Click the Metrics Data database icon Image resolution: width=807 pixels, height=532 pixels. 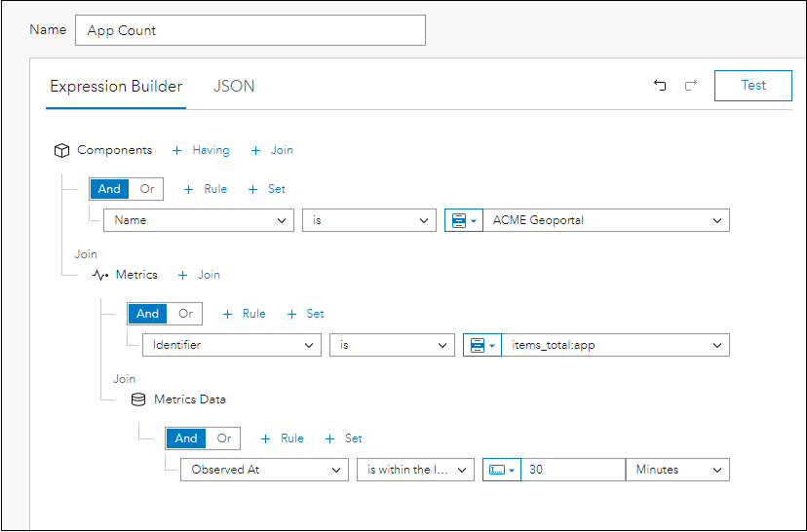tap(138, 399)
